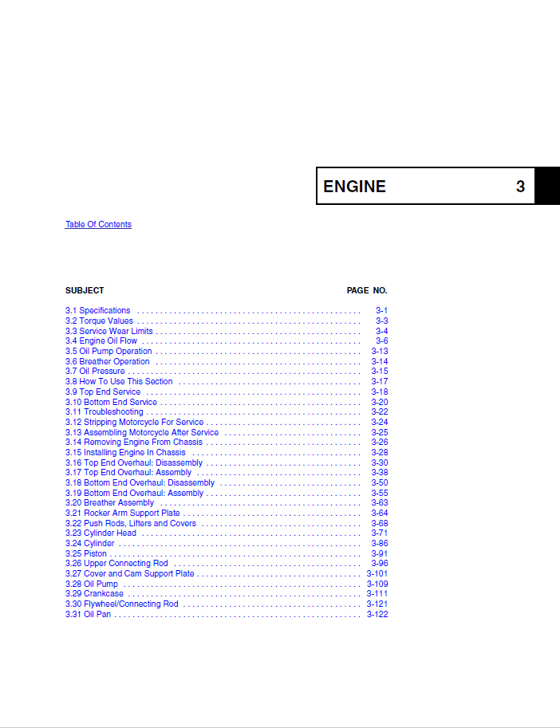This screenshot has height=728, width=560.
Task: Go to 3.19 Bottom End Overhaul: Assembly
Action: click(x=134, y=494)
